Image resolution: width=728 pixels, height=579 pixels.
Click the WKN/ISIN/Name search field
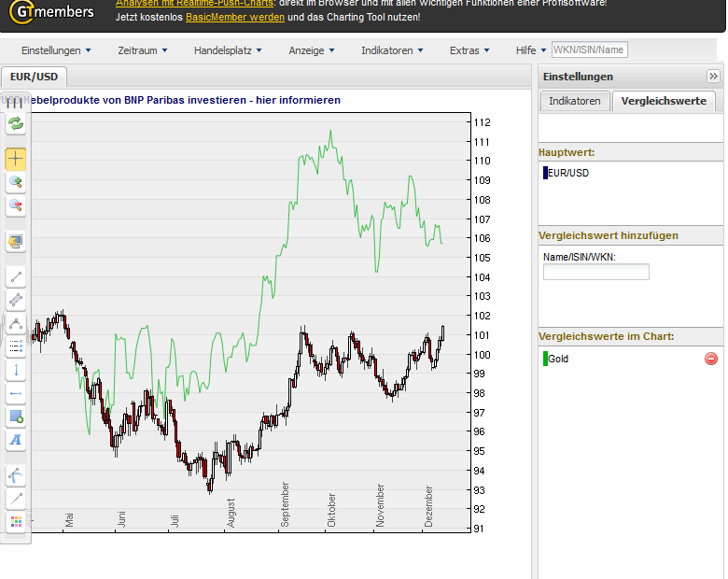(590, 49)
